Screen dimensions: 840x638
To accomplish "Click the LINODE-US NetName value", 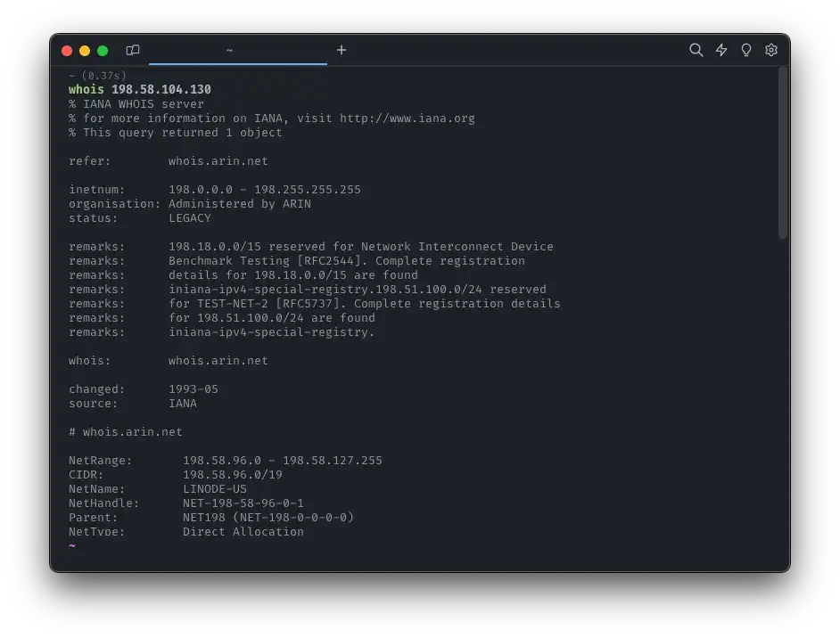I will coord(214,488).
